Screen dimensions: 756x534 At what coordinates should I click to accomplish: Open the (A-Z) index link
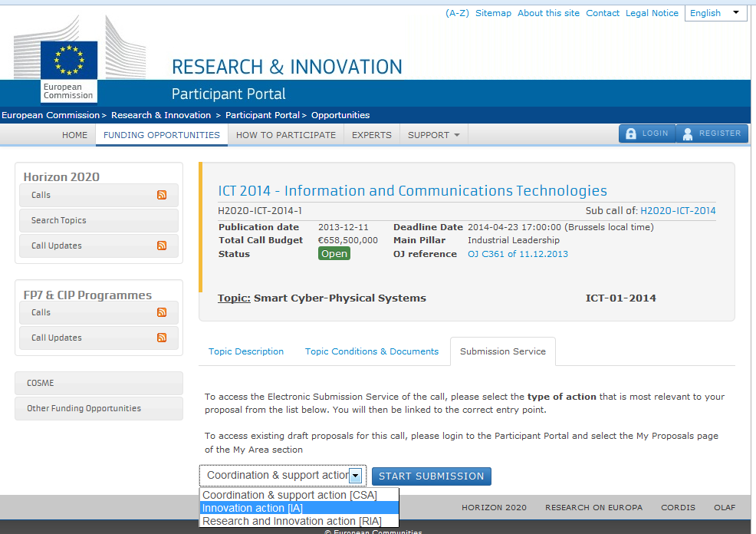pos(457,13)
